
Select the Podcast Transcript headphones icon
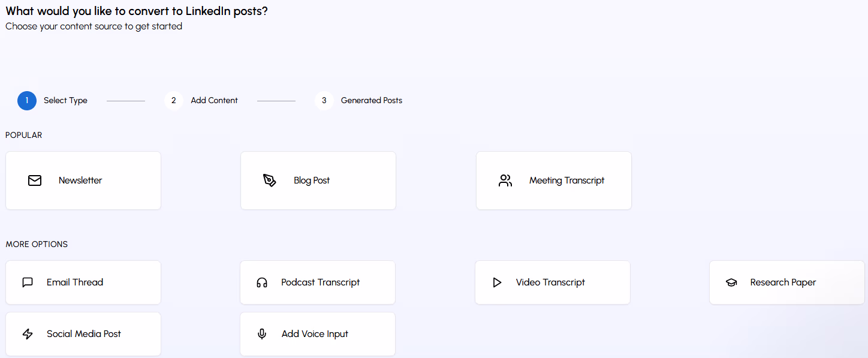click(262, 282)
